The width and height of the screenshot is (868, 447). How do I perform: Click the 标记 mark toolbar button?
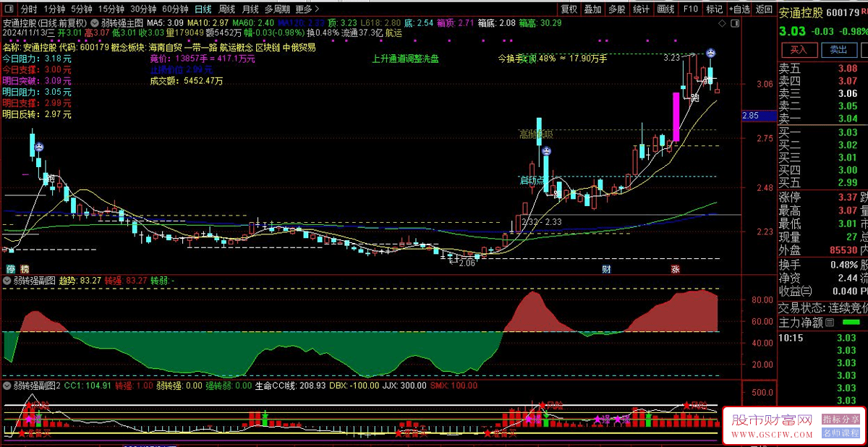click(714, 9)
